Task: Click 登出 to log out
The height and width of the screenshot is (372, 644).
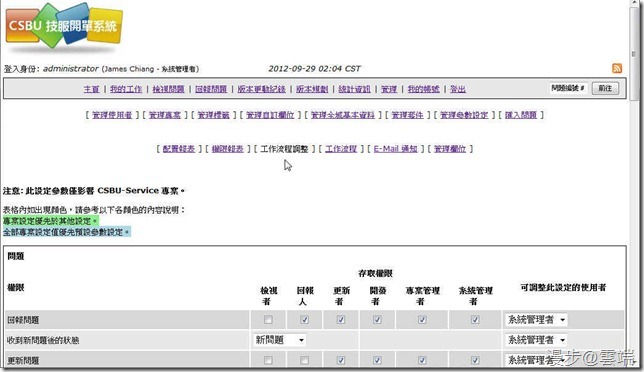Action: [x=458, y=89]
